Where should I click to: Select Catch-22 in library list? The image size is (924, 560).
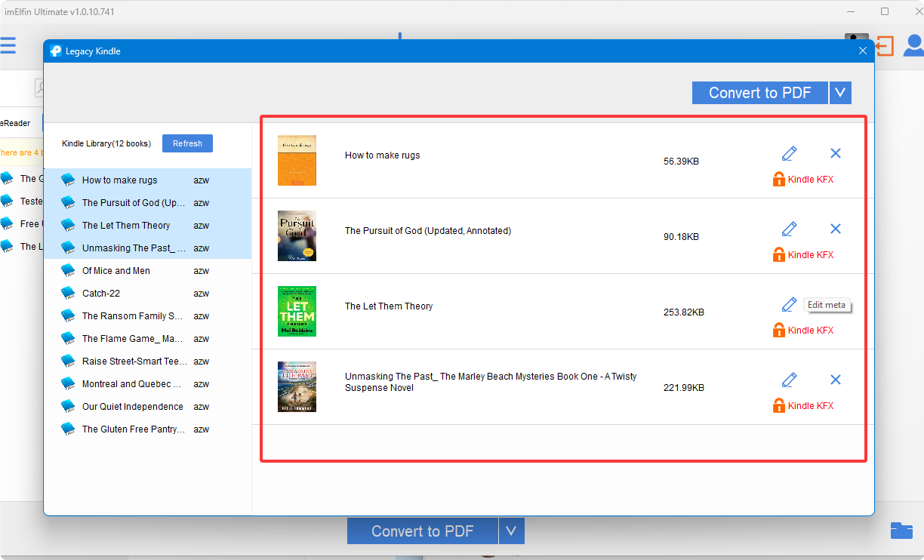coord(148,293)
